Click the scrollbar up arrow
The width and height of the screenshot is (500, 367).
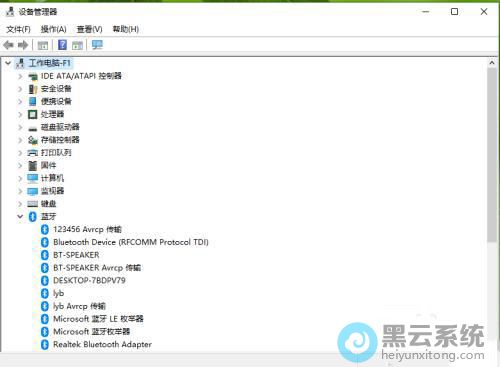tap(492, 63)
